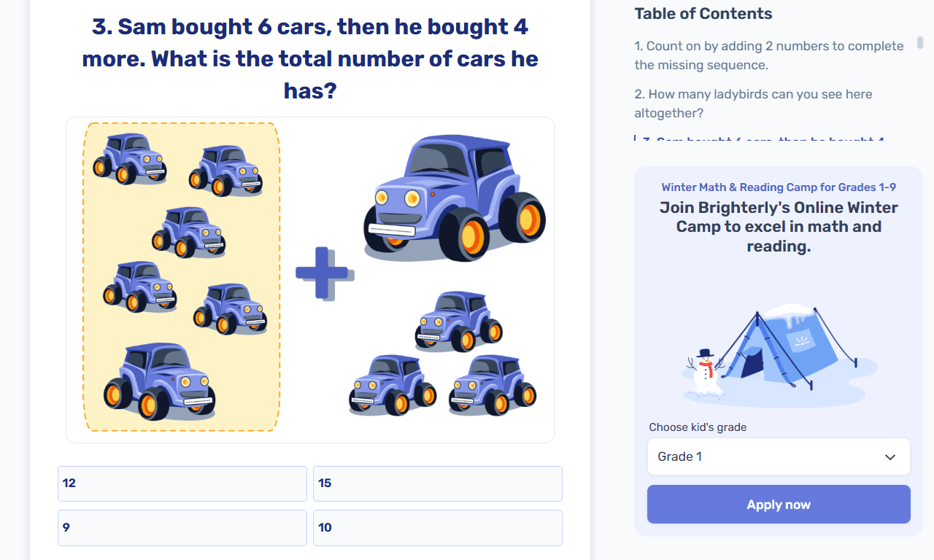This screenshot has width=934, height=560.
Task: Choose 10 as the total number of cars
Action: coord(437,527)
